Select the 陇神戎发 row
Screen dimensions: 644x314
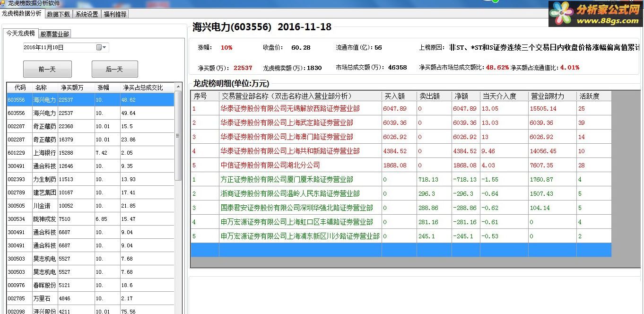(x=90, y=219)
